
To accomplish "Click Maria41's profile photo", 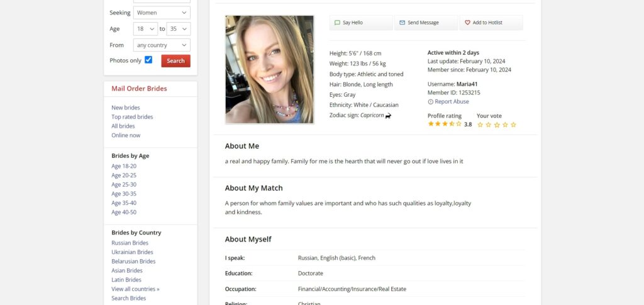I will (x=269, y=69).
